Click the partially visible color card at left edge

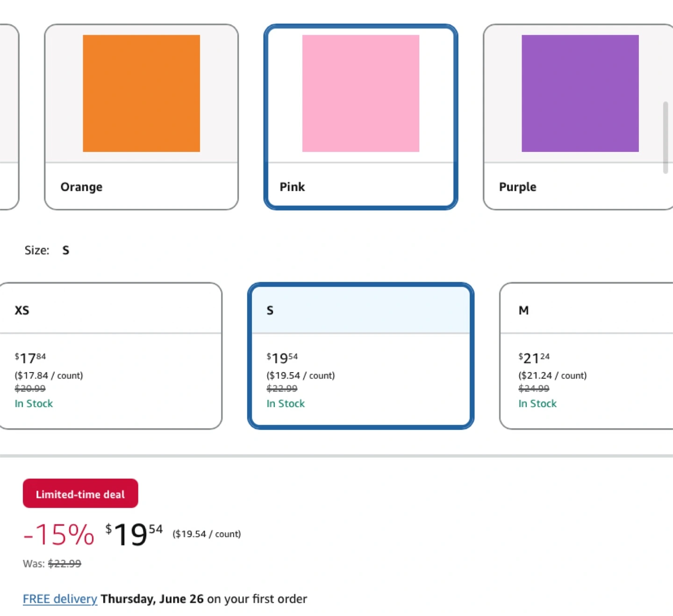pyautogui.click(x=9, y=117)
